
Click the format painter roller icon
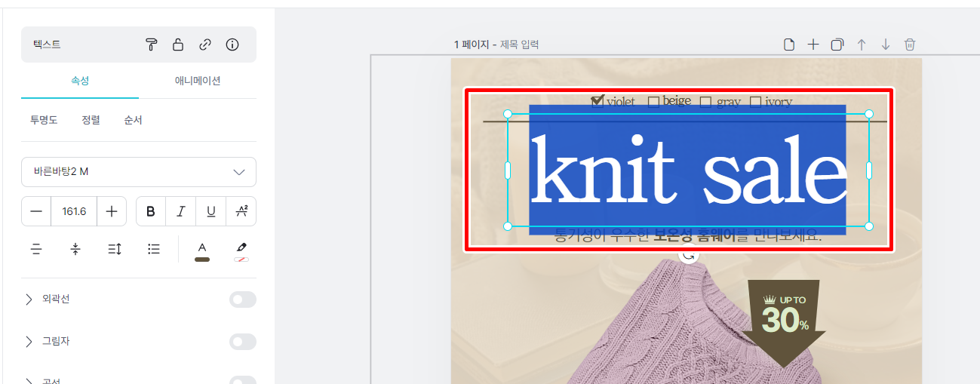(x=151, y=45)
